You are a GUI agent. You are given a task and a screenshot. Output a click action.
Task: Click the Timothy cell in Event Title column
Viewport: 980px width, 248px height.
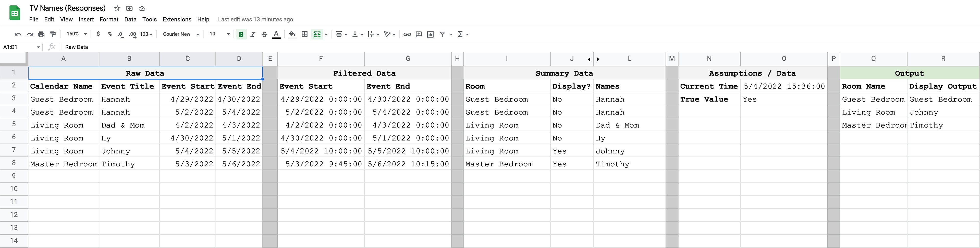click(x=129, y=164)
